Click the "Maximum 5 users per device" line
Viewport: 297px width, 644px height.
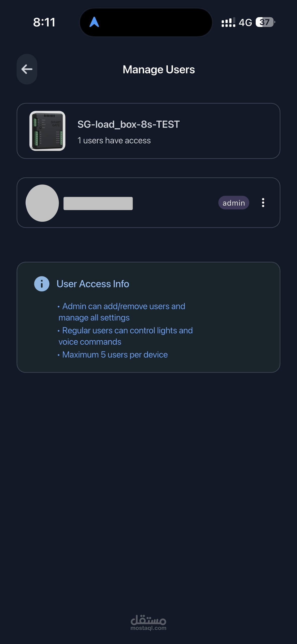click(x=115, y=355)
